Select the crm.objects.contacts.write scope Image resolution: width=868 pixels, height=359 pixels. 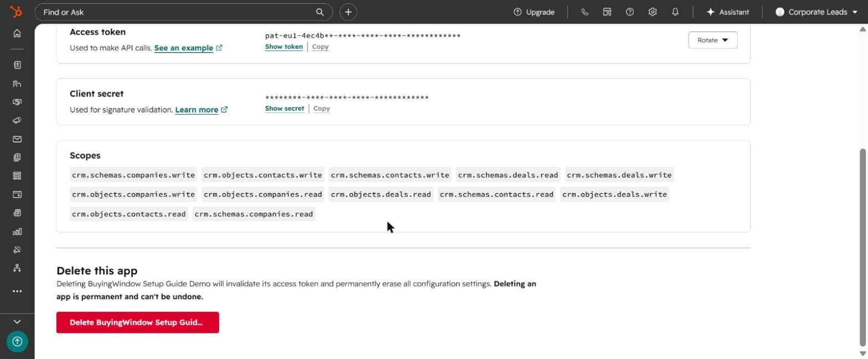coord(262,175)
